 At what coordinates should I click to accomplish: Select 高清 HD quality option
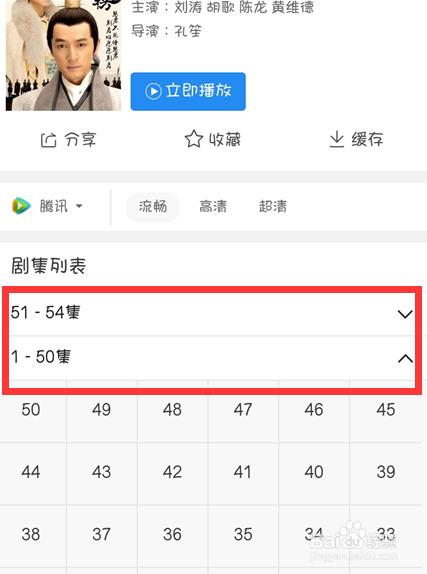[x=213, y=206]
